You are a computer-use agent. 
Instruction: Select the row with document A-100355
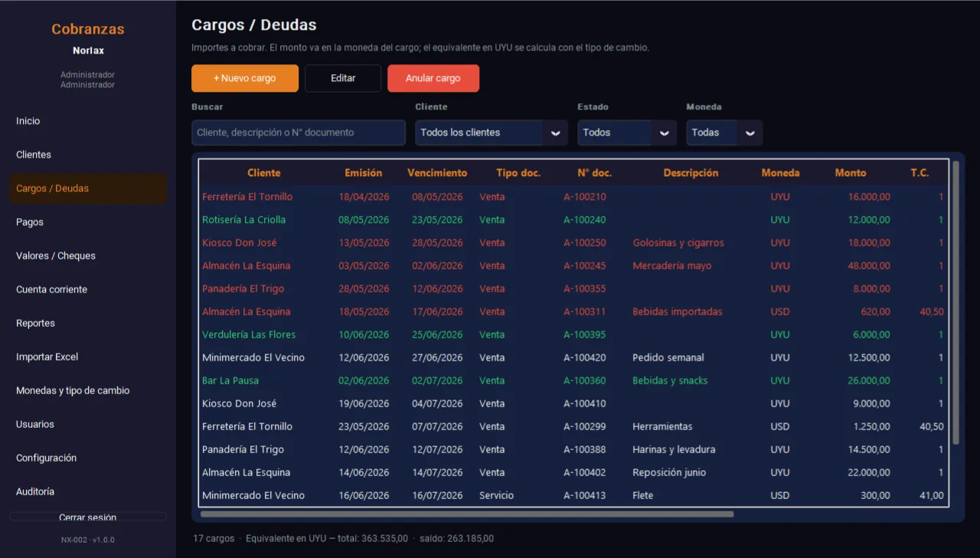[573, 289]
